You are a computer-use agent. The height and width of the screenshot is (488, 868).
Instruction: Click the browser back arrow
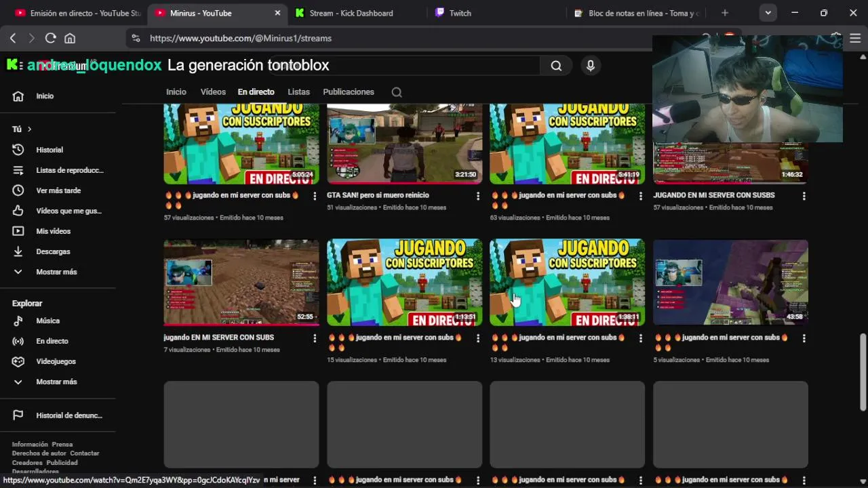13,39
